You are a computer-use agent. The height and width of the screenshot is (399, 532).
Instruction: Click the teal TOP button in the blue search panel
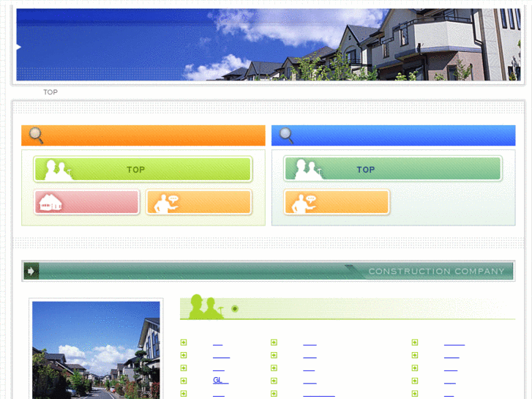[393, 169]
